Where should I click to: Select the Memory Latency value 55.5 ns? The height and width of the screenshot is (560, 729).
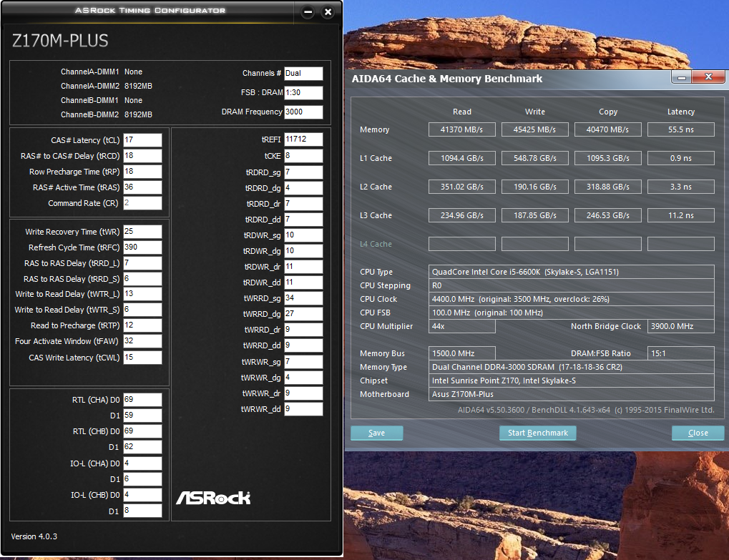pyautogui.click(x=681, y=129)
